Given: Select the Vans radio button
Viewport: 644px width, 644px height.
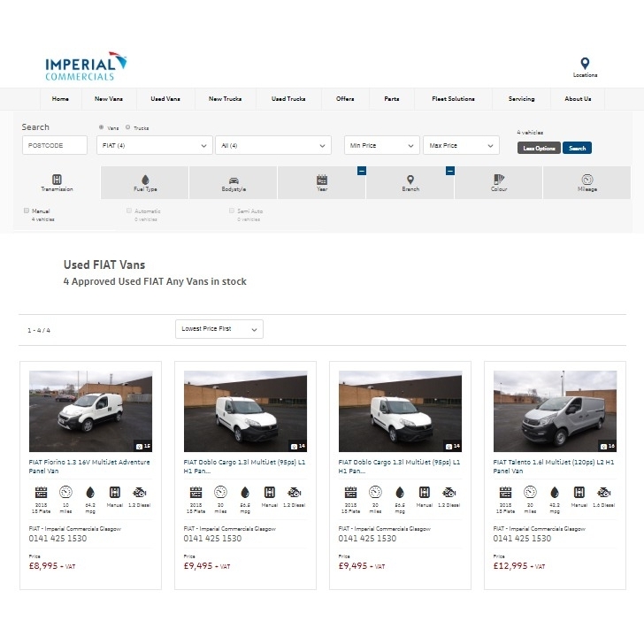Looking at the screenshot, I should 101,127.
